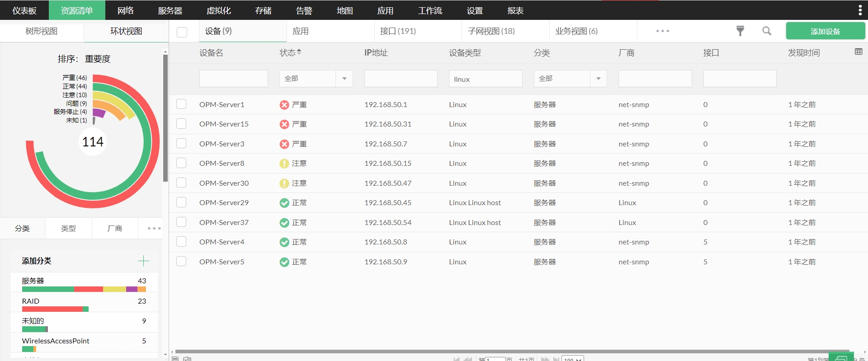Click the 添加设备 button
Screen dimensions: 868x361
826,31
